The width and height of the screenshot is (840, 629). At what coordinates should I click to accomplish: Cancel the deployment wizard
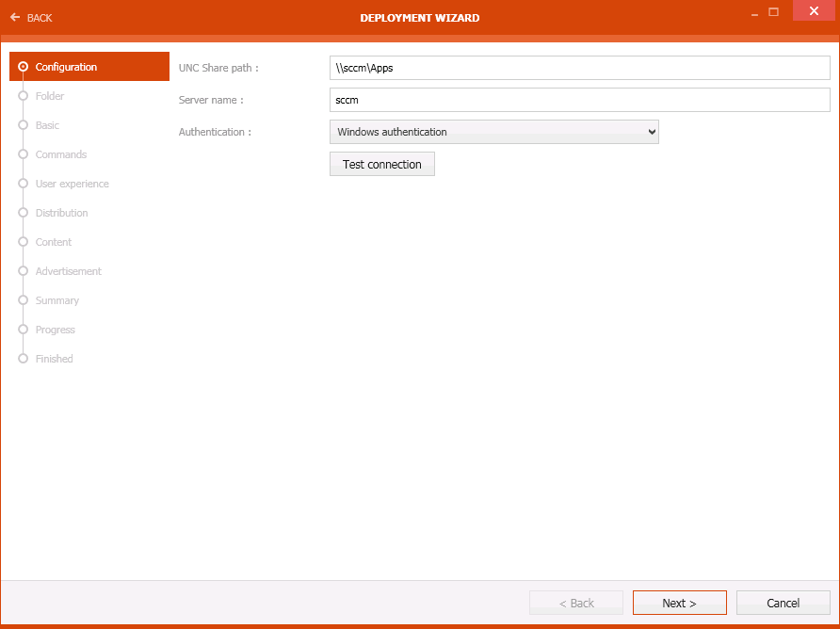click(783, 603)
